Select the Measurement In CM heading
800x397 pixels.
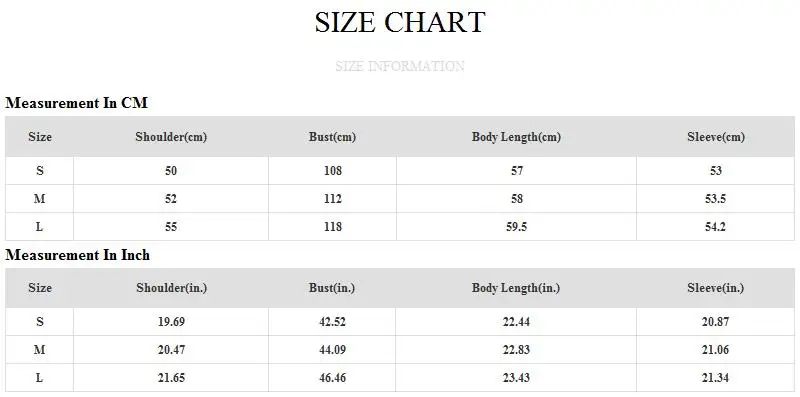point(77,103)
